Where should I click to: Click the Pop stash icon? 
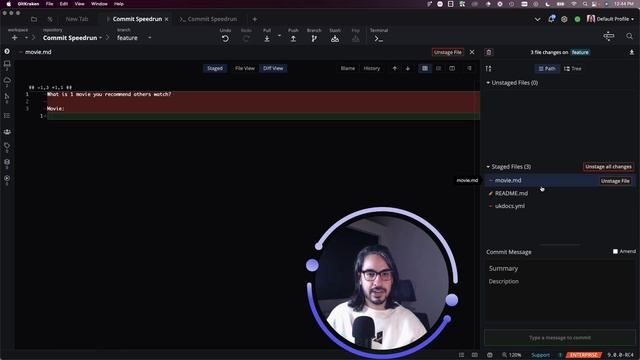[x=356, y=39]
